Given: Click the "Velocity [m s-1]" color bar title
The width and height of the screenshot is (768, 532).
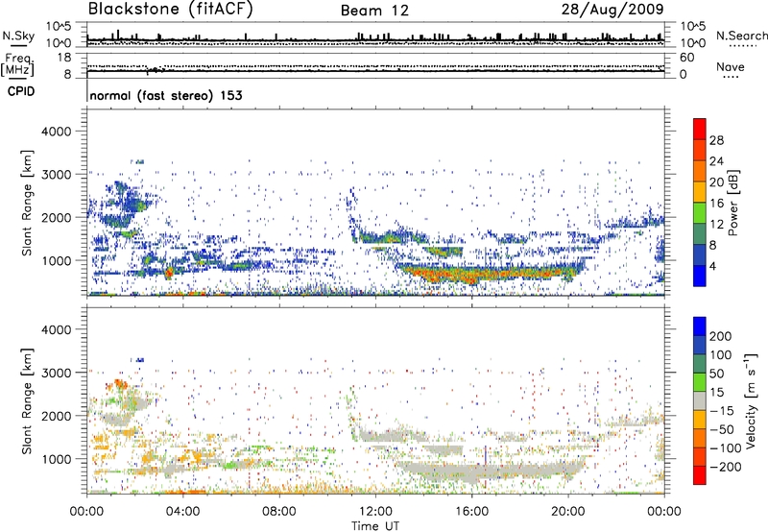Looking at the screenshot, I should click(x=751, y=400).
